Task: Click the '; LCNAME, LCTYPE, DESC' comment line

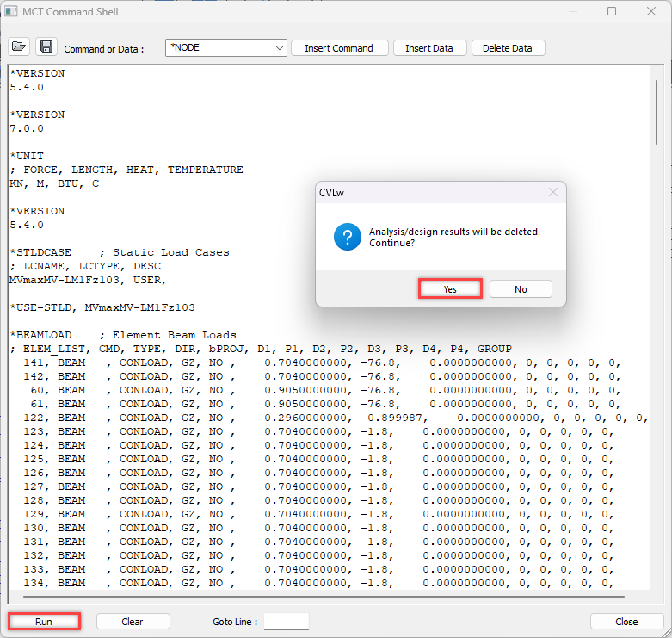Action: click(85, 266)
